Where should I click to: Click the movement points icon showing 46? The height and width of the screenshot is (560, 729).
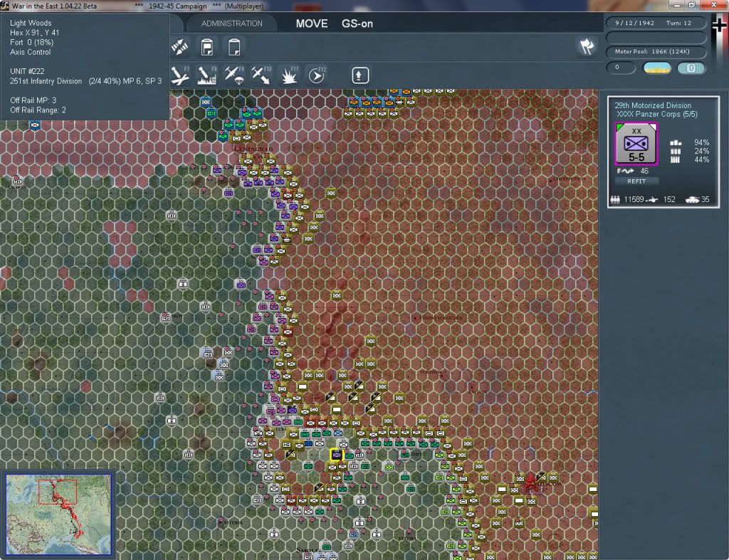tap(625, 171)
